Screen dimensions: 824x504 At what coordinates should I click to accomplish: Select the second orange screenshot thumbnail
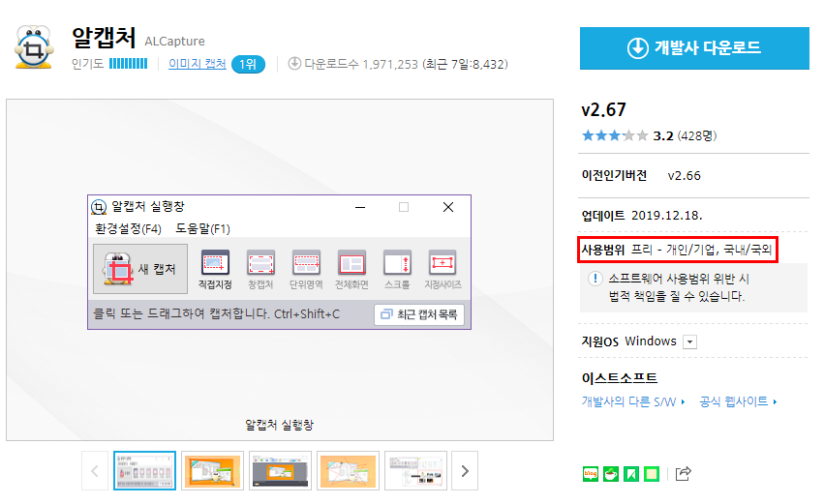pyautogui.click(x=212, y=471)
